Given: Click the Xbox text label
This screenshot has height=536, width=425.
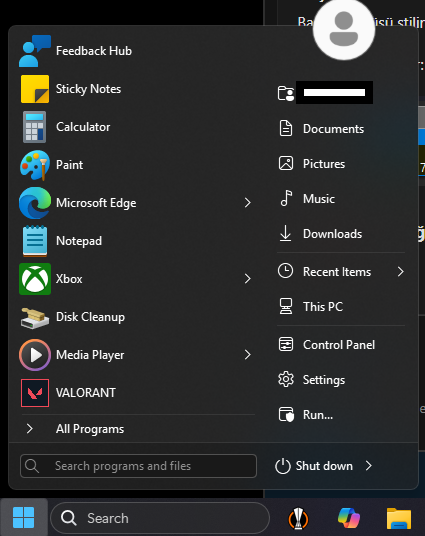Looking at the screenshot, I should pos(69,279).
